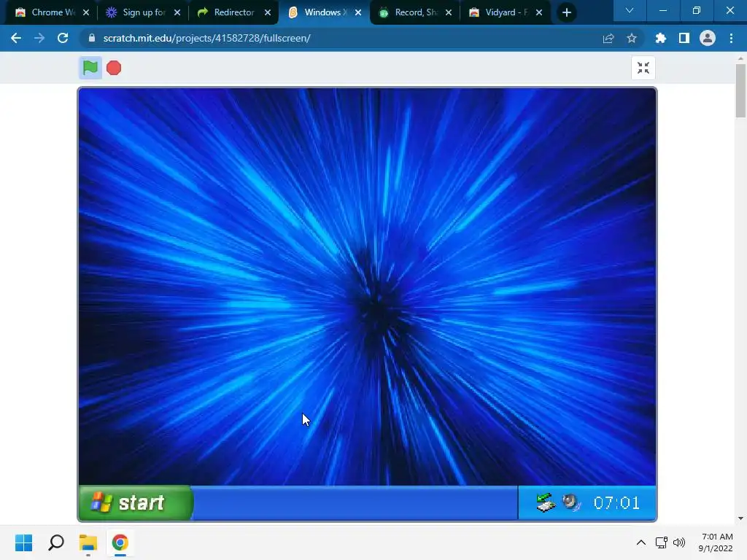The image size is (747, 560).
Task: Click the speaker volume icon in XP tray
Action: pos(571,502)
